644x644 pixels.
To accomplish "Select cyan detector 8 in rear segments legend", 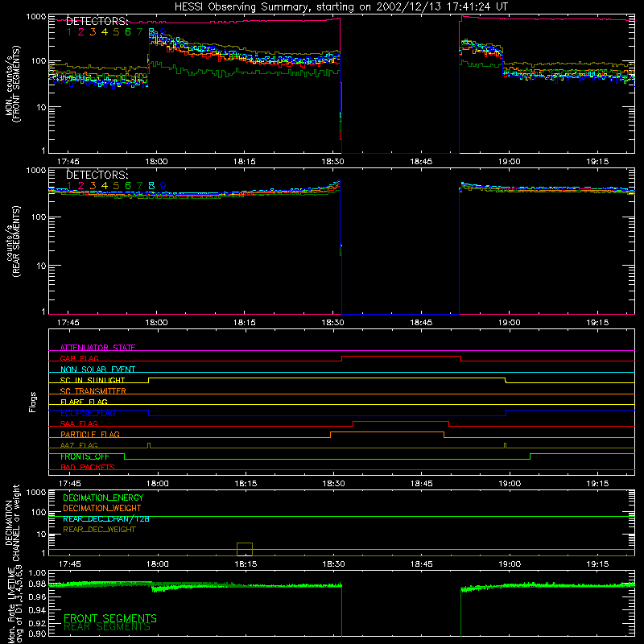I will tap(151, 186).
